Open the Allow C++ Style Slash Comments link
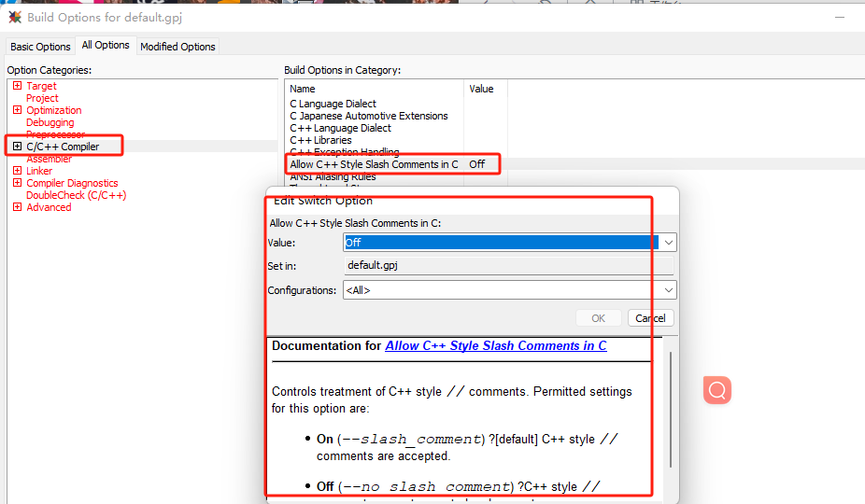865x504 pixels. coord(495,345)
